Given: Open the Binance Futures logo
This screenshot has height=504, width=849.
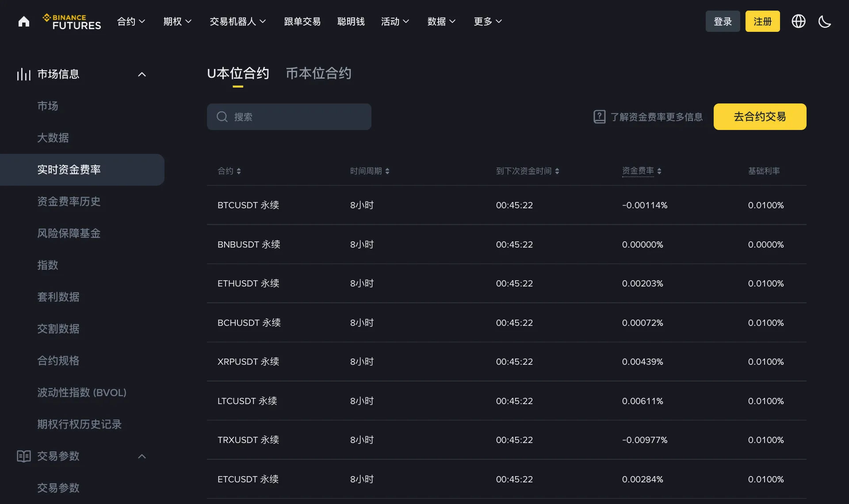Looking at the screenshot, I should [x=72, y=21].
